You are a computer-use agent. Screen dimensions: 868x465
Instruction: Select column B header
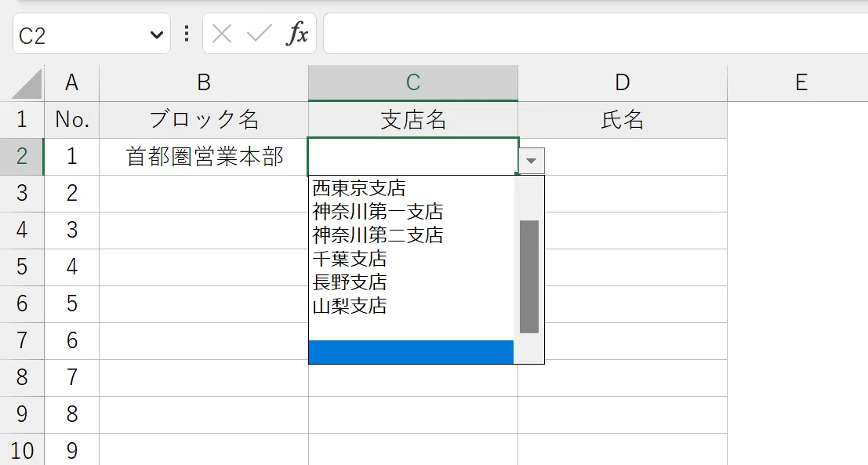[x=204, y=83]
